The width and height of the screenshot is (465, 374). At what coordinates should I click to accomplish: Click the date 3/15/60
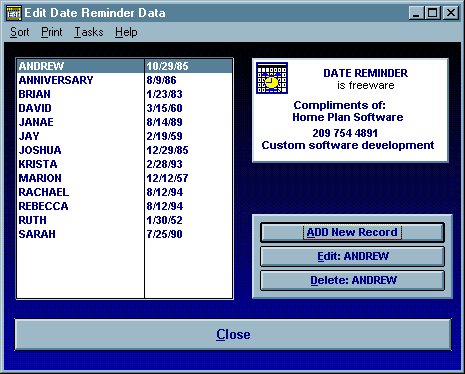[164, 108]
